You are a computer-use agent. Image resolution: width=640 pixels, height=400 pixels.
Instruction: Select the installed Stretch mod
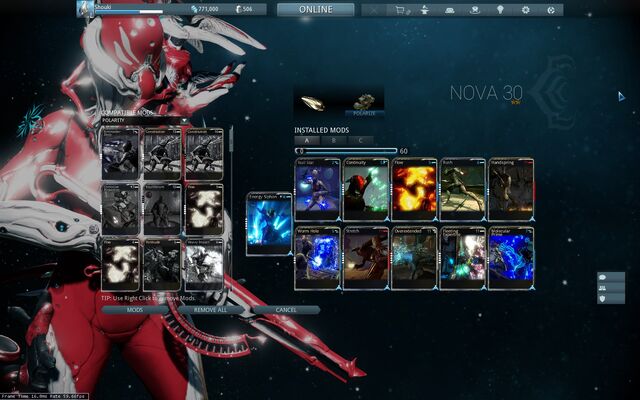click(x=366, y=258)
